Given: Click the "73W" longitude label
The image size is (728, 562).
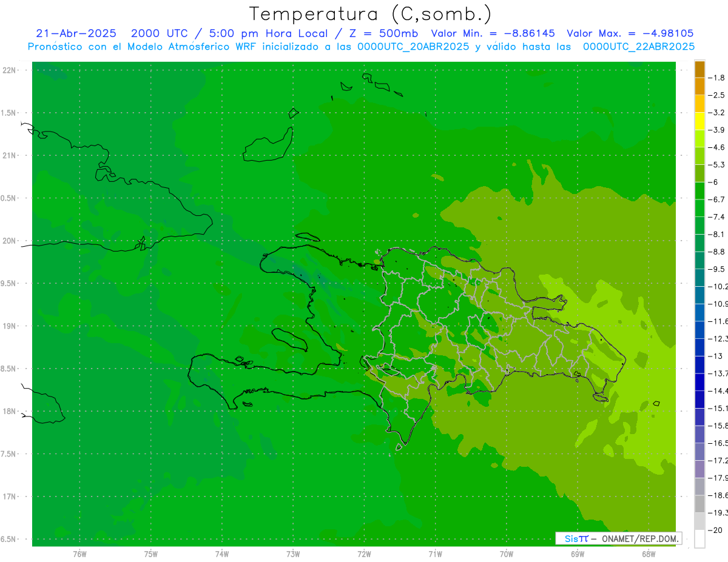Looking at the screenshot, I should [293, 554].
